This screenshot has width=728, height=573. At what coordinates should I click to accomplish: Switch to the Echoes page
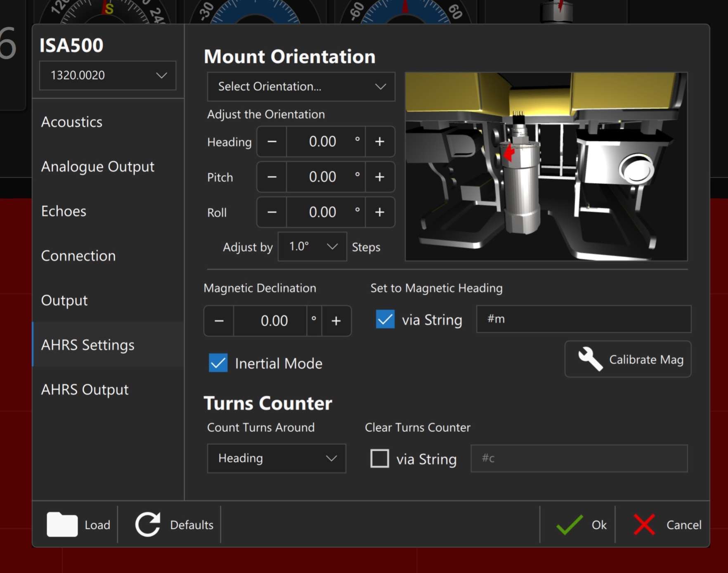[x=108, y=211]
